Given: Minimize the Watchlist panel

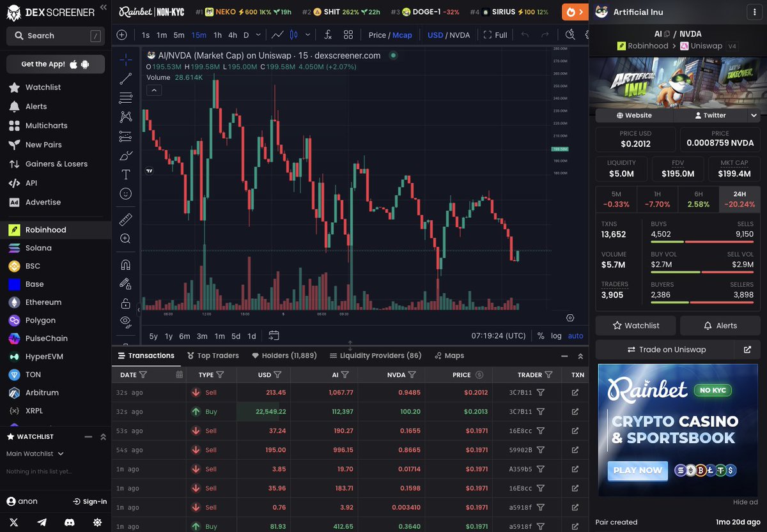Looking at the screenshot, I should tap(89, 437).
